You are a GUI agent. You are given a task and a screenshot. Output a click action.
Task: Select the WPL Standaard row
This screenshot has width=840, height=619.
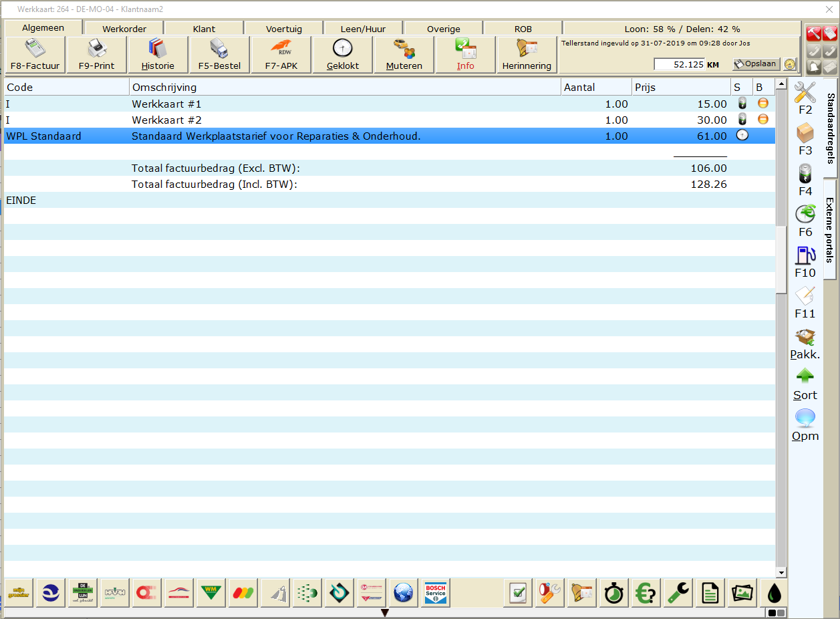pyautogui.click(x=390, y=136)
